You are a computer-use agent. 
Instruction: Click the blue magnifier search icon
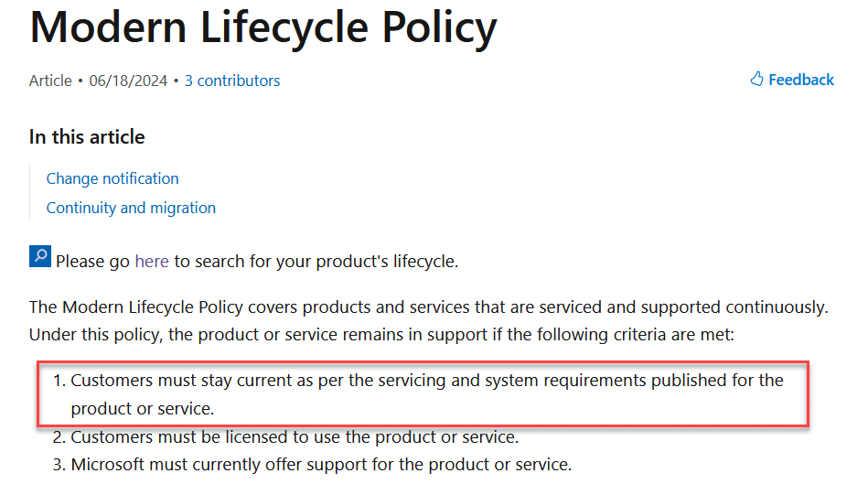click(40, 256)
